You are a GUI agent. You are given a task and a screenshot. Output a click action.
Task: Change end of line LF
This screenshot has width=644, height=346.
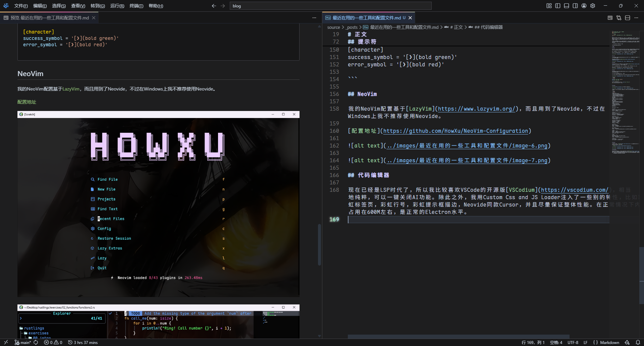click(x=585, y=342)
